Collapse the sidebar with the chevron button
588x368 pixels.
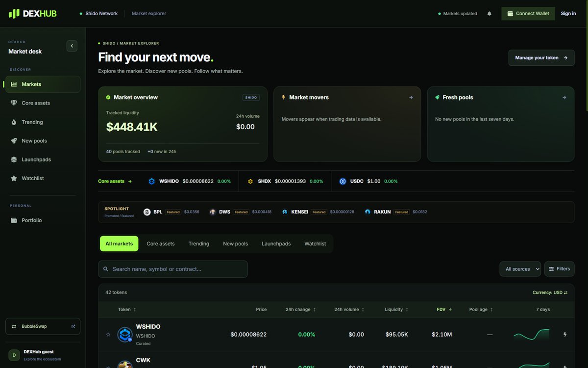(x=72, y=46)
